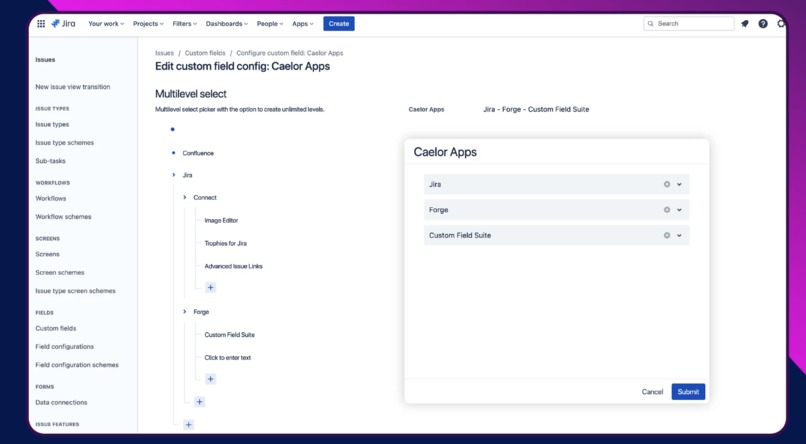Add option under Forge with plus icon
Image resolution: width=806 pixels, height=444 pixels.
(x=210, y=379)
